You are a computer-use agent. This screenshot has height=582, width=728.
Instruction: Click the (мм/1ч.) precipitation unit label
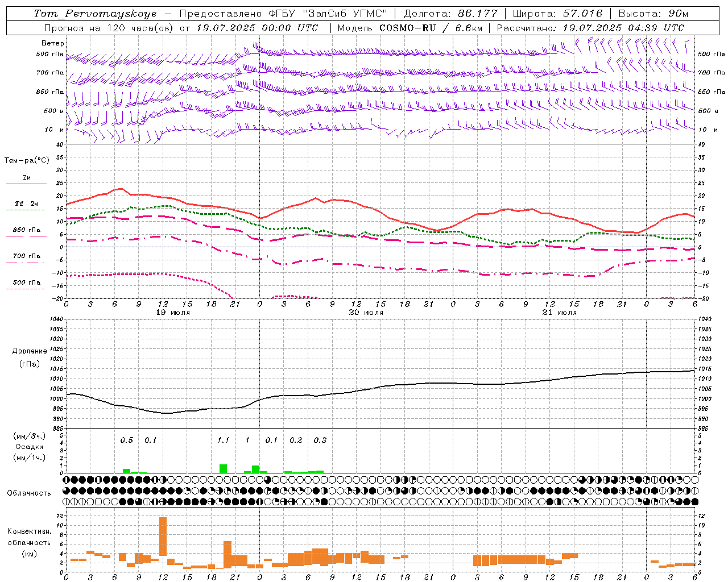30,458
